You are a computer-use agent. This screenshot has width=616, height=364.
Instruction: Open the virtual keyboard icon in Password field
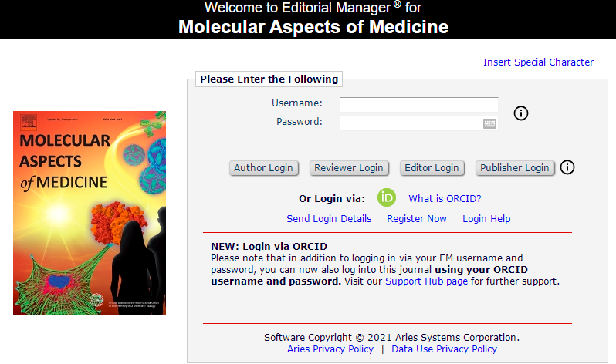(x=489, y=123)
